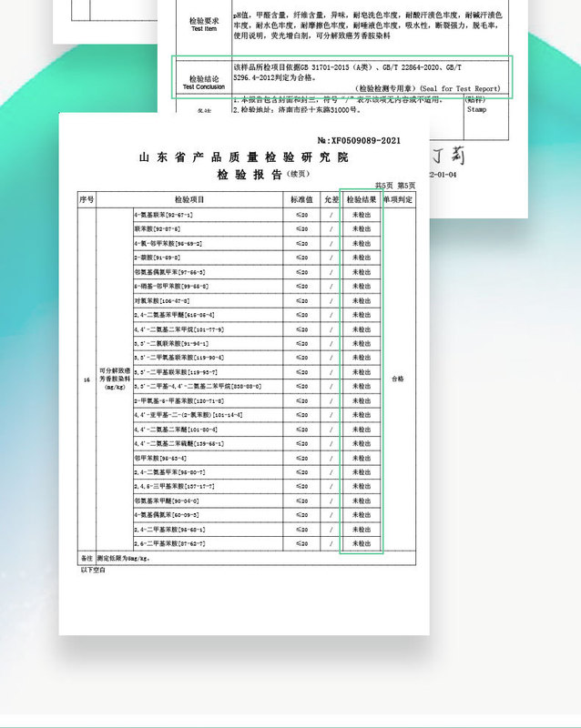
Task: Click the 可分解致癌芳香胺染料 (mg/kg) category cell
Action: tap(115, 379)
